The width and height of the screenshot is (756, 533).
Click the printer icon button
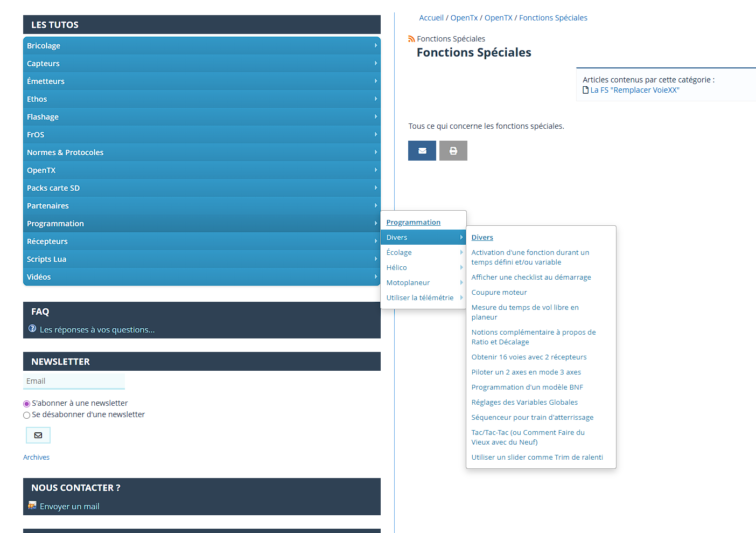[453, 151]
